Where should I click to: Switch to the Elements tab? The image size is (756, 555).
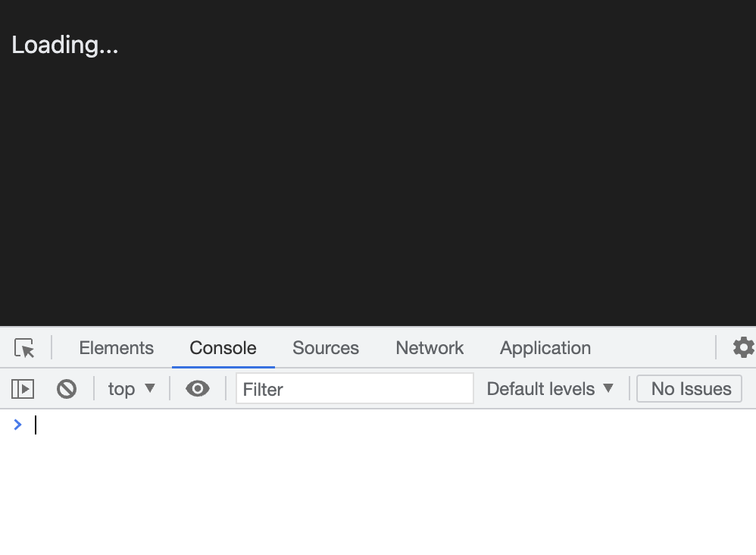116,348
